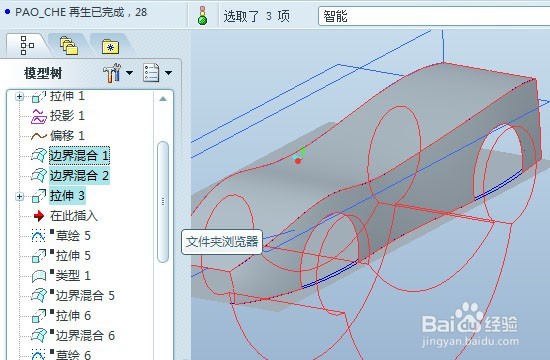Click the 边界混合 2 blend icon

pos(39,175)
